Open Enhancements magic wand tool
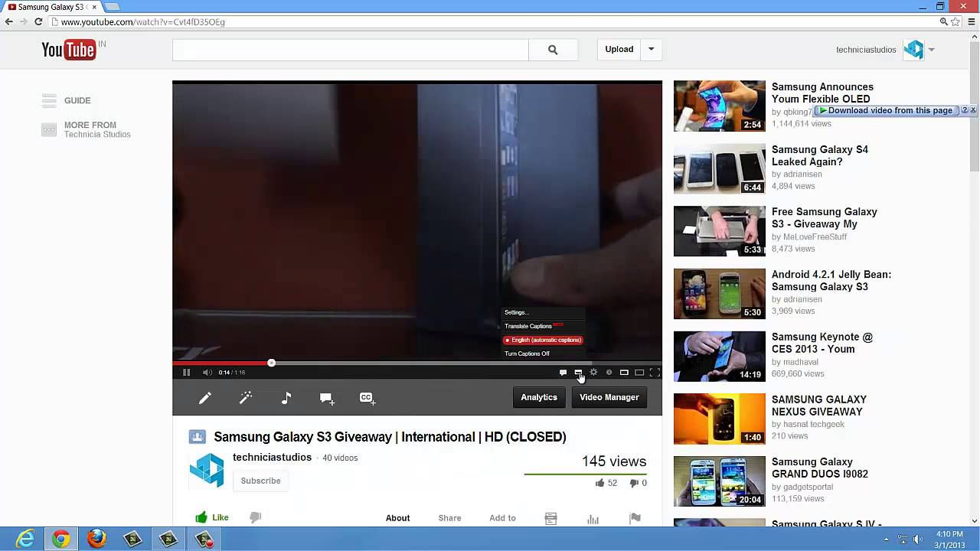This screenshot has height=551, width=980. tap(246, 398)
